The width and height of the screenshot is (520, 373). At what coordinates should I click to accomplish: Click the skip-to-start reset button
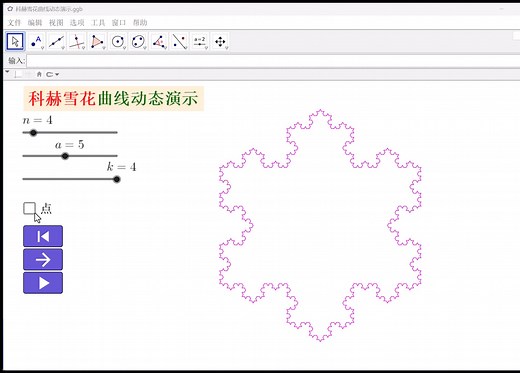[x=43, y=236]
